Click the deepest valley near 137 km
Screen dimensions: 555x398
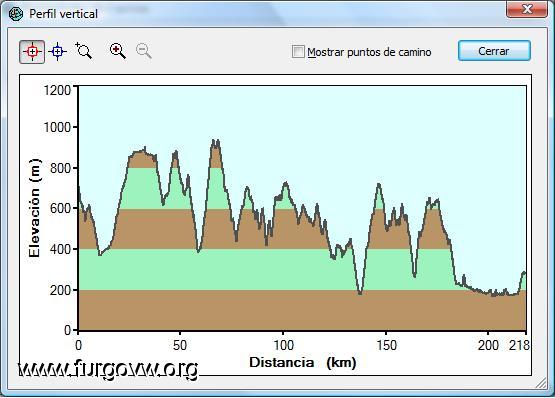pyautogui.click(x=360, y=293)
